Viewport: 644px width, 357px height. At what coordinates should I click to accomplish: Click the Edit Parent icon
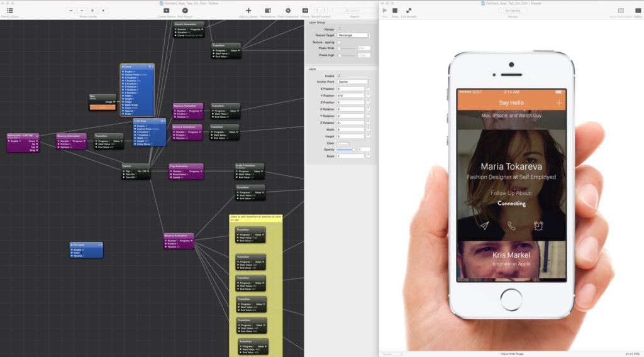point(184,11)
